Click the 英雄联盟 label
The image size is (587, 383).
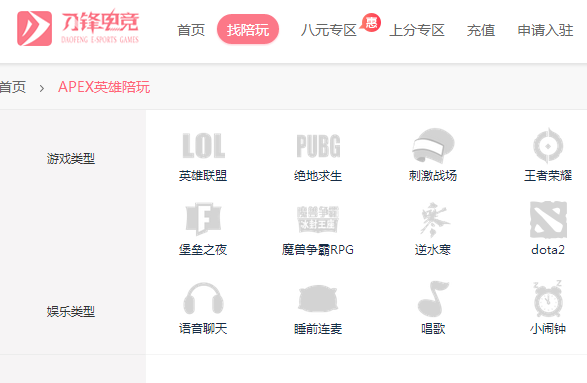pyautogui.click(x=203, y=175)
